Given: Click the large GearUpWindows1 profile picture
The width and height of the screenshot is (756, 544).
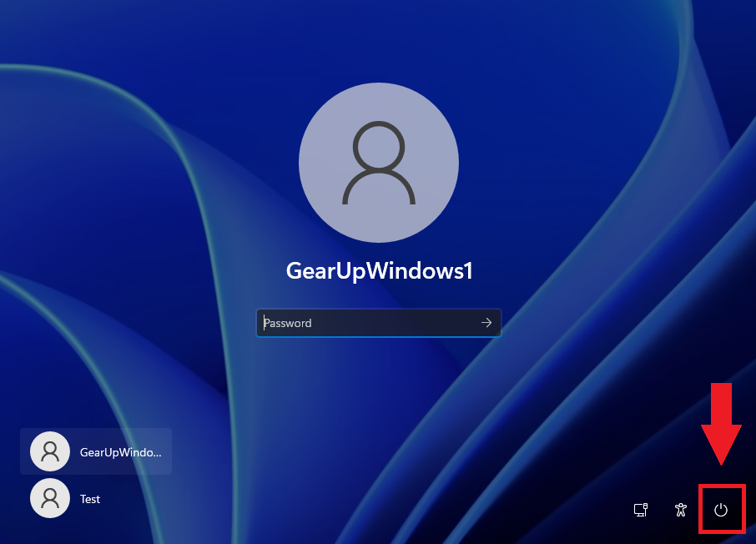Looking at the screenshot, I should [378, 163].
